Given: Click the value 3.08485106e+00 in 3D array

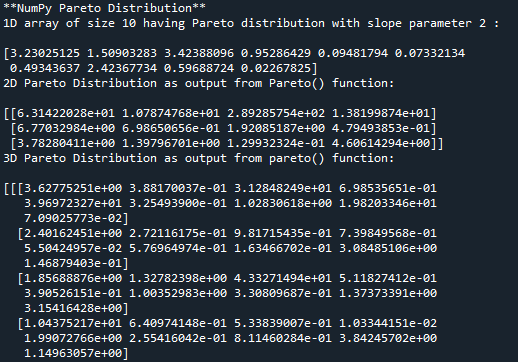Looking at the screenshot, I should (x=388, y=248).
